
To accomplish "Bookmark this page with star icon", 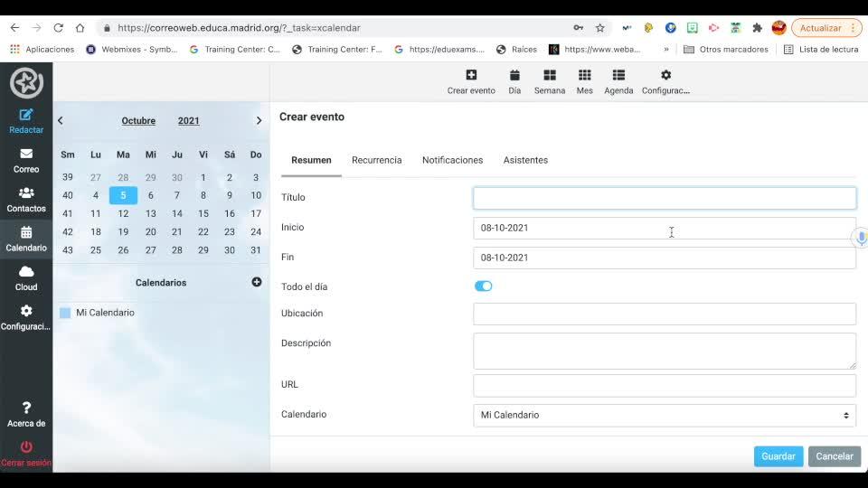I will (x=600, y=28).
